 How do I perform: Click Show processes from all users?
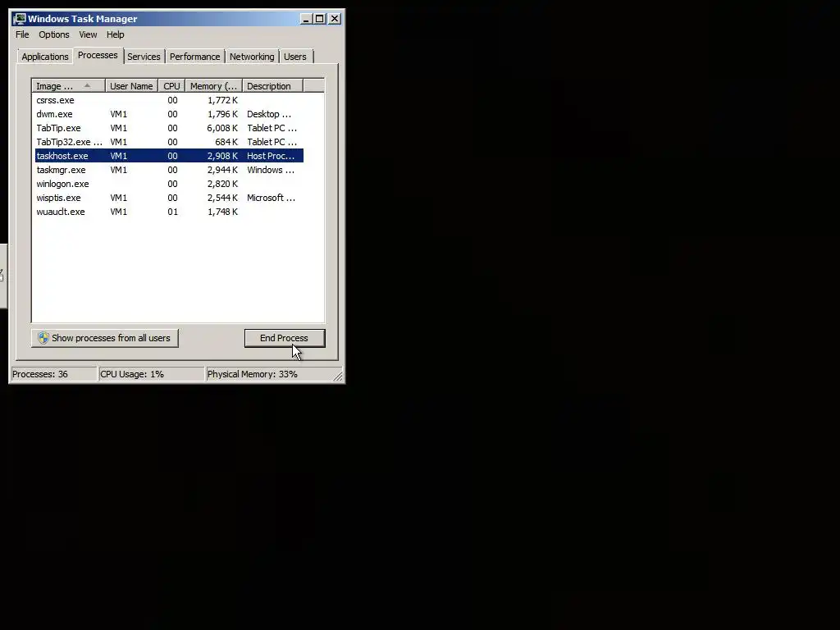pos(104,338)
